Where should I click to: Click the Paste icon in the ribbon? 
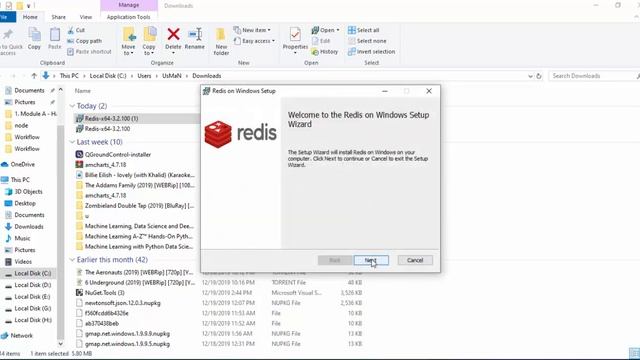[x=54, y=39]
